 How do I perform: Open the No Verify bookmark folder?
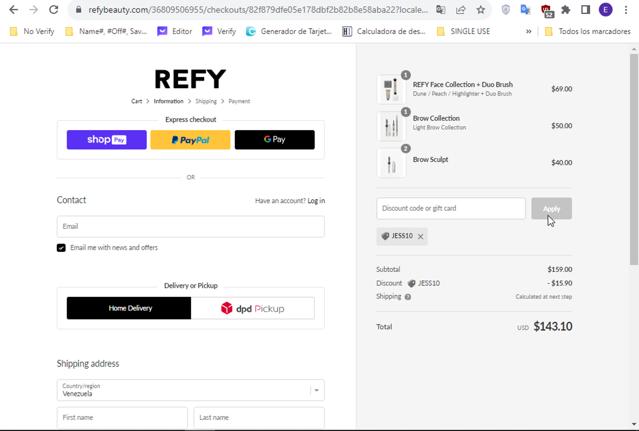(32, 31)
